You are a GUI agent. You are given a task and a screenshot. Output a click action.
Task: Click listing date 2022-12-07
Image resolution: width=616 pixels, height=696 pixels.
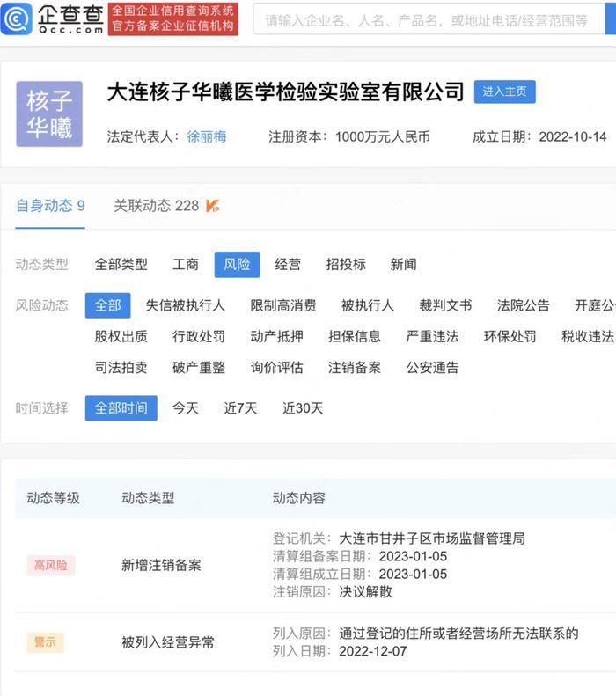pos(373,651)
